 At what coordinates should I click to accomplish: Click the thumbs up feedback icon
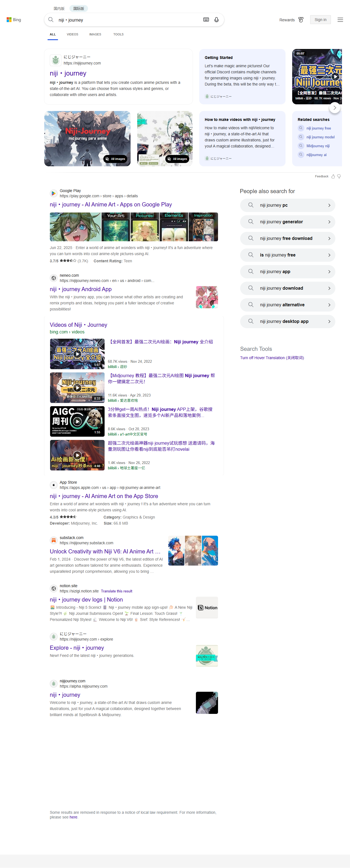click(x=333, y=176)
